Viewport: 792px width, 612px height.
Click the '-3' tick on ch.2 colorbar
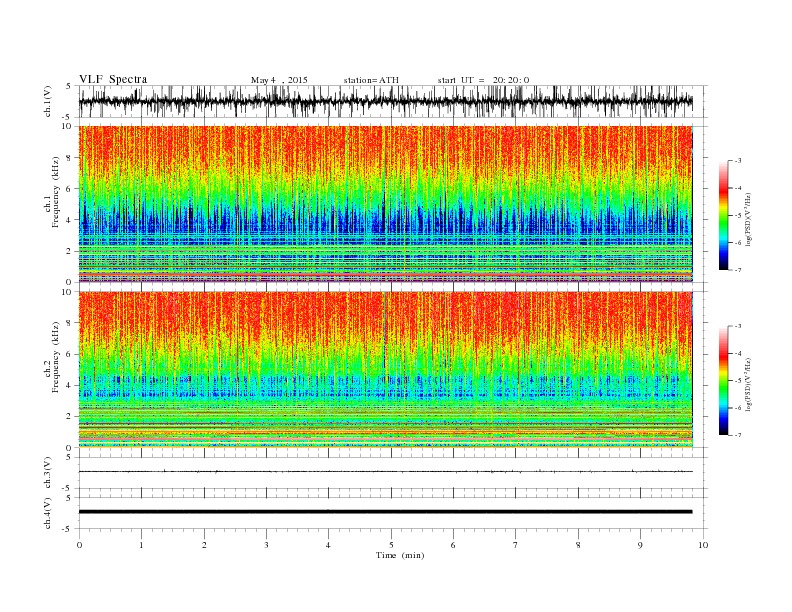pos(738,326)
